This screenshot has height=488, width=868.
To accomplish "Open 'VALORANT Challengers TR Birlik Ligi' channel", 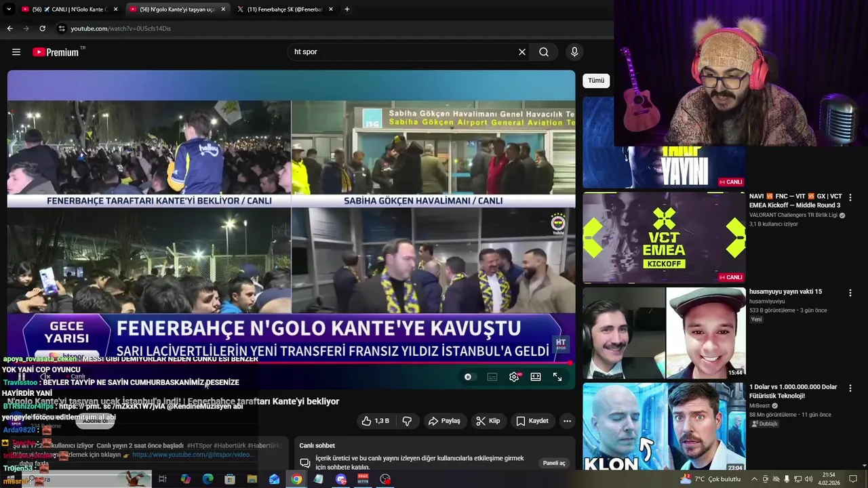I will (793, 215).
